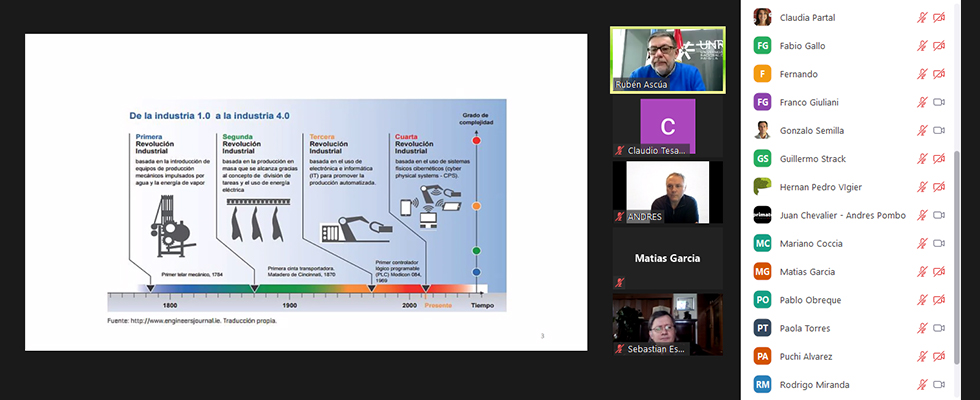The image size is (980, 400).
Task: Click Hernan Pedro VIgier's muted microphone icon
Action: 922,187
